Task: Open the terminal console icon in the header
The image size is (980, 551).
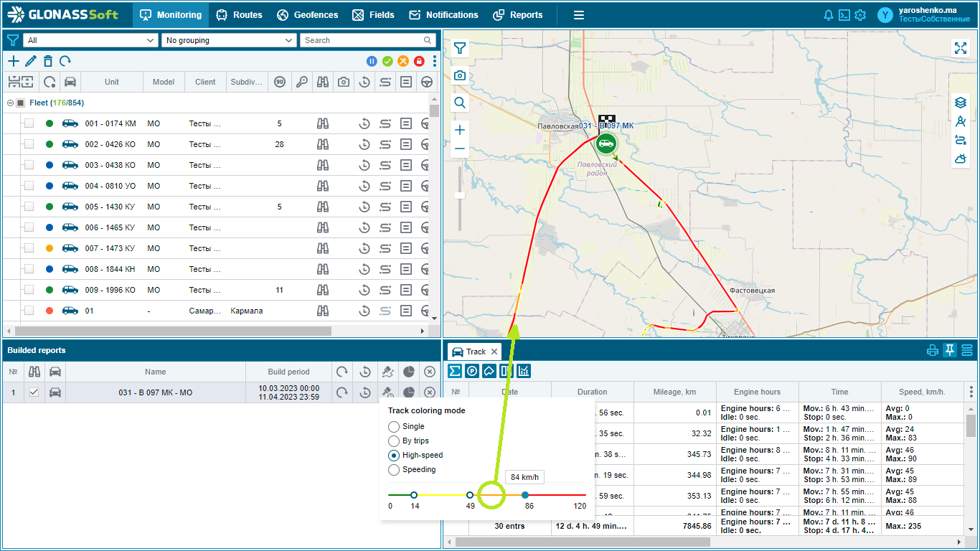Action: [844, 15]
